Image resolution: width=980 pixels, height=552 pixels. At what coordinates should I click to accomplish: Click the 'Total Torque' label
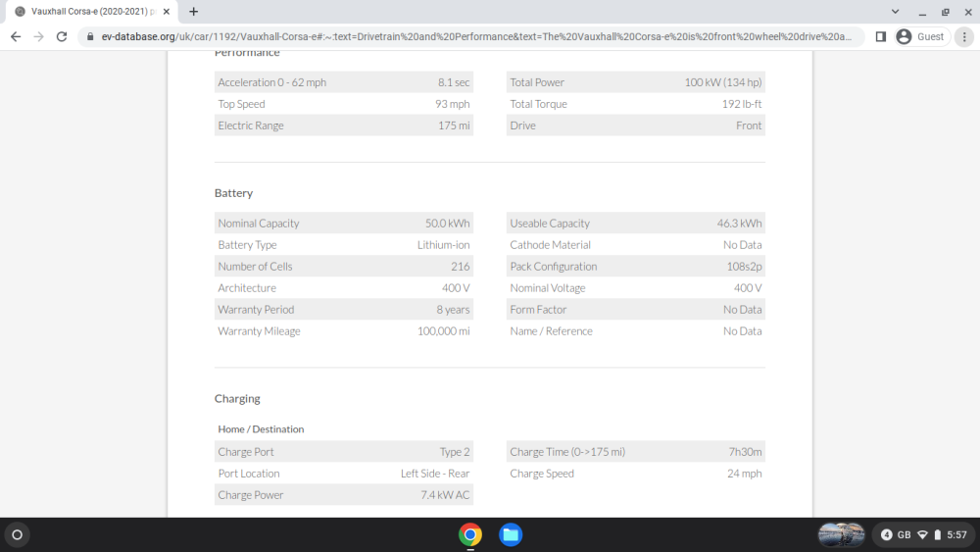(x=539, y=104)
